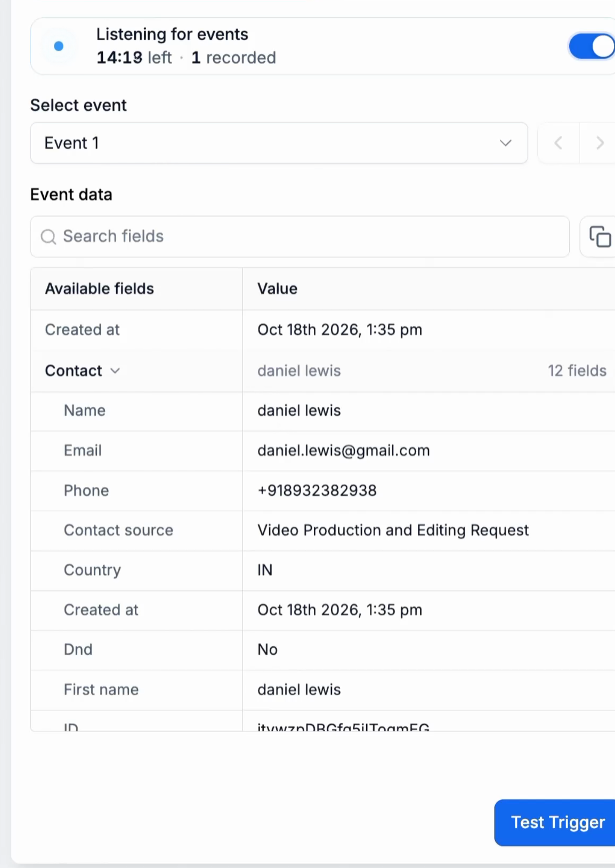The image size is (615, 868).
Task: Select the Contact source field
Action: click(118, 530)
